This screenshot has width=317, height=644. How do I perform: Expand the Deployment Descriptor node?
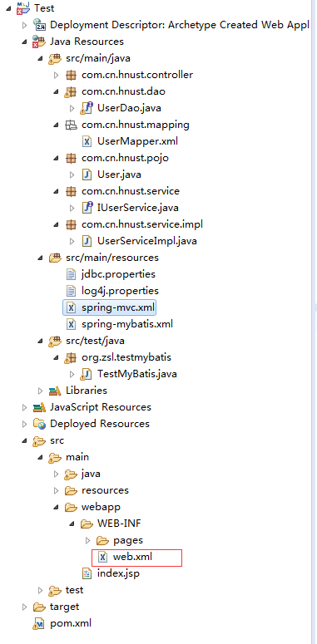[x=25, y=25]
